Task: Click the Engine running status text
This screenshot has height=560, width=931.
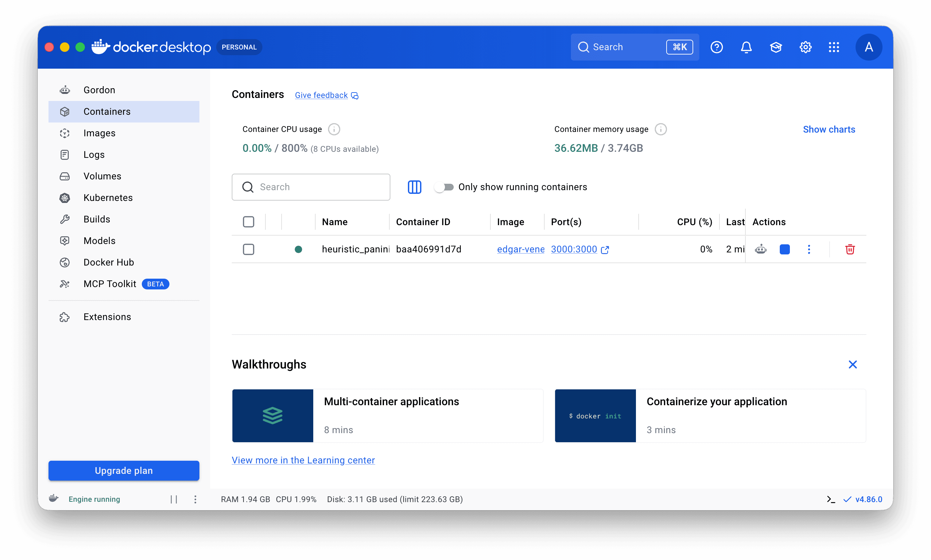Action: [94, 499]
